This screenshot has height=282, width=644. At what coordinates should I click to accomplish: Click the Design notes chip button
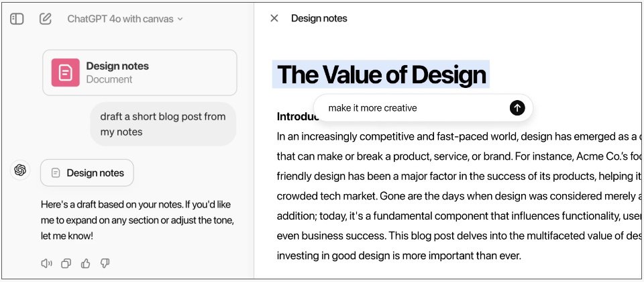point(87,173)
